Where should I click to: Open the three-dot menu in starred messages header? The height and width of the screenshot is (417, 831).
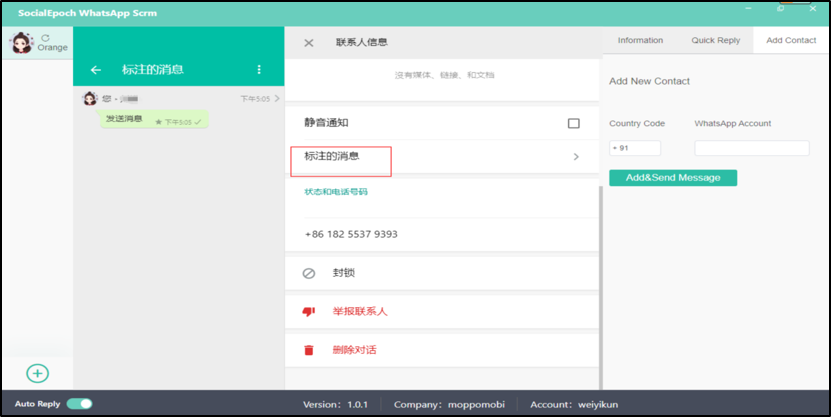click(259, 69)
